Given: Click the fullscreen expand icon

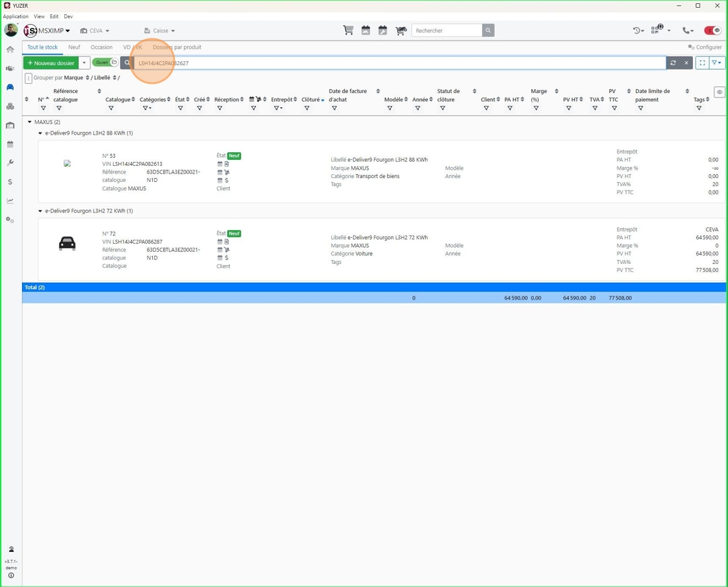Looking at the screenshot, I should 703,62.
